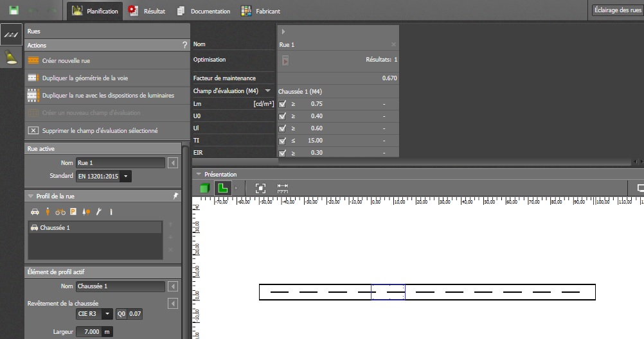
Task: Click Dupliquer la rue avec les dispositions
Action: (107, 95)
